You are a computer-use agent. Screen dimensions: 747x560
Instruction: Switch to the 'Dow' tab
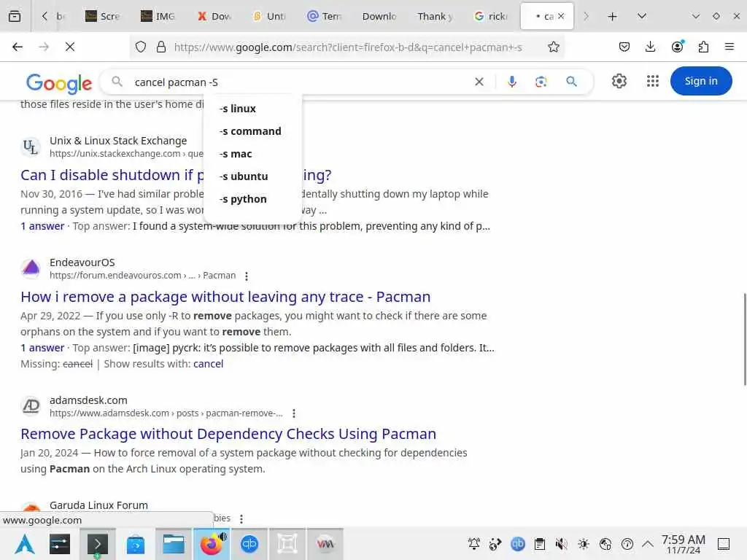pos(214,16)
